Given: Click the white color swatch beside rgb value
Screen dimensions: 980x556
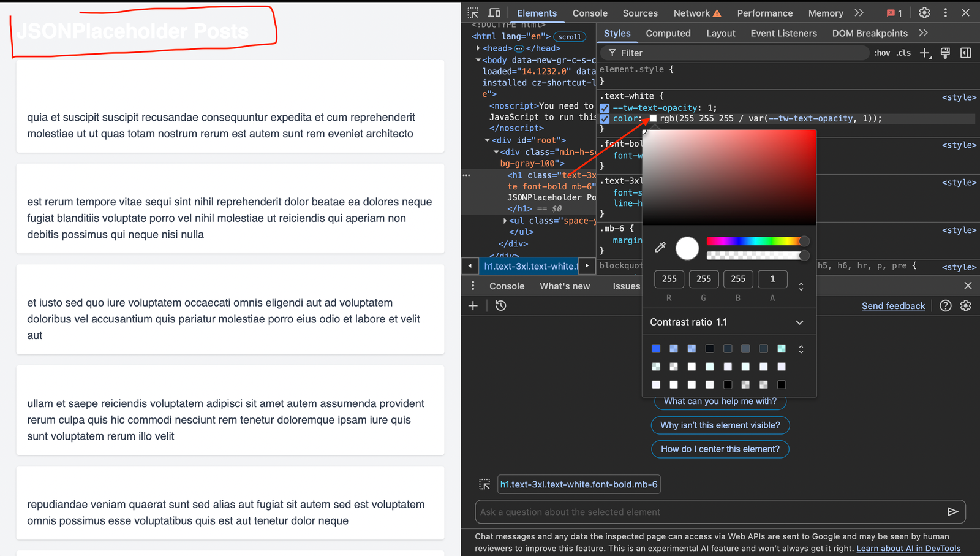Looking at the screenshot, I should point(653,119).
